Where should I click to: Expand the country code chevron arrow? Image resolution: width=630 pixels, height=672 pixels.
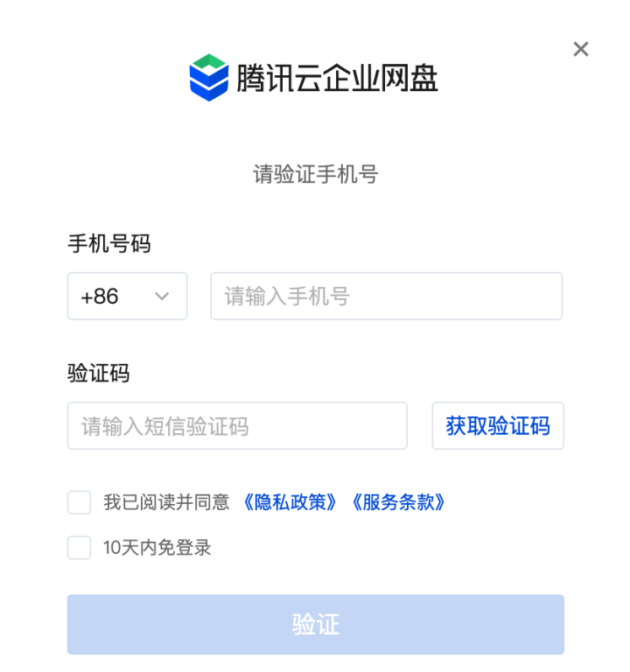(x=162, y=296)
